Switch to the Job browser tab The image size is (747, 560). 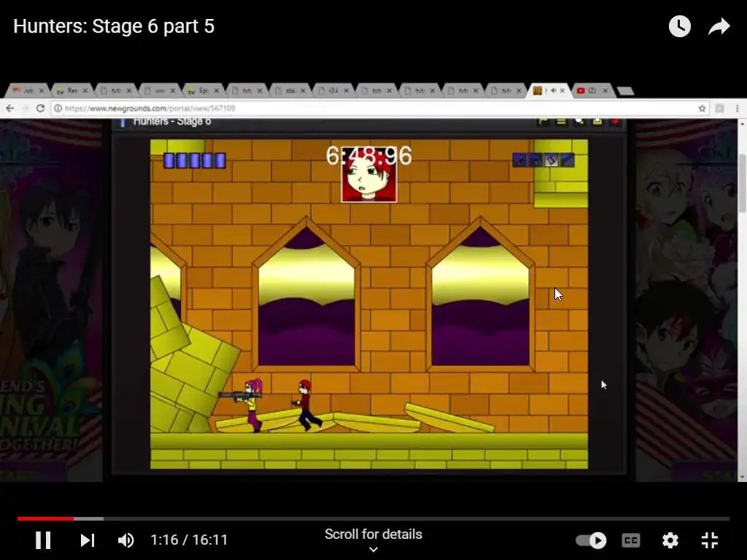[26, 90]
